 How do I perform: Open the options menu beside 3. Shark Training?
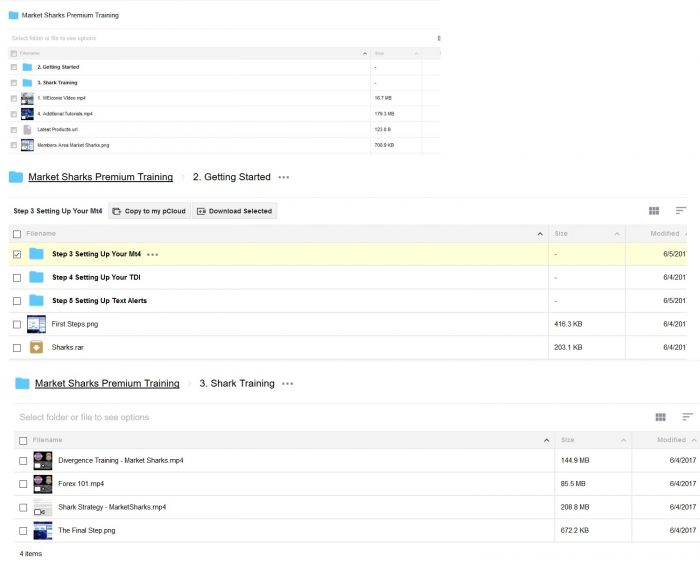[288, 383]
